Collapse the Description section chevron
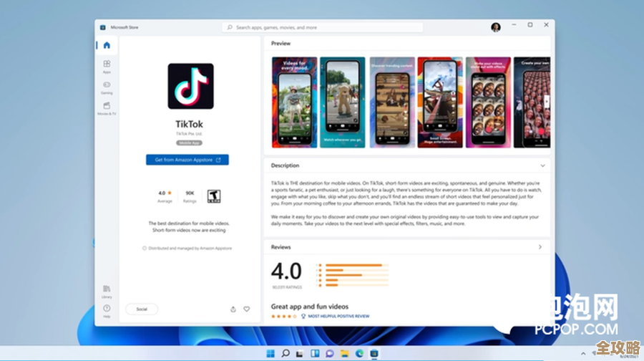Viewport: 644px width, 361px height. [x=542, y=165]
